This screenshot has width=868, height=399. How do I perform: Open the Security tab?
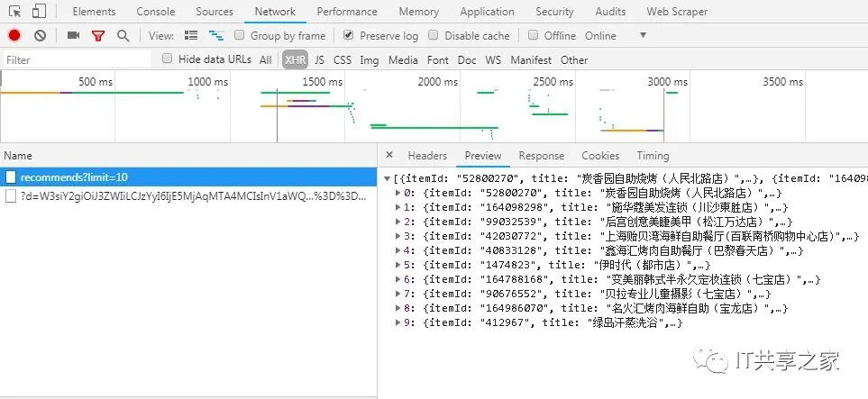[554, 11]
